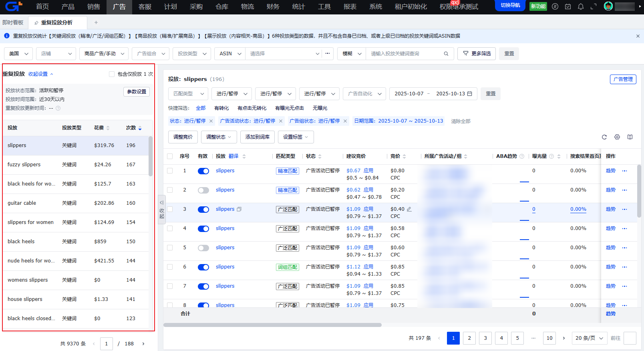Image resolution: width=644 pixels, height=351 pixels.
Task: Turn off the 有效 switch in row 1
Action: pos(203,171)
